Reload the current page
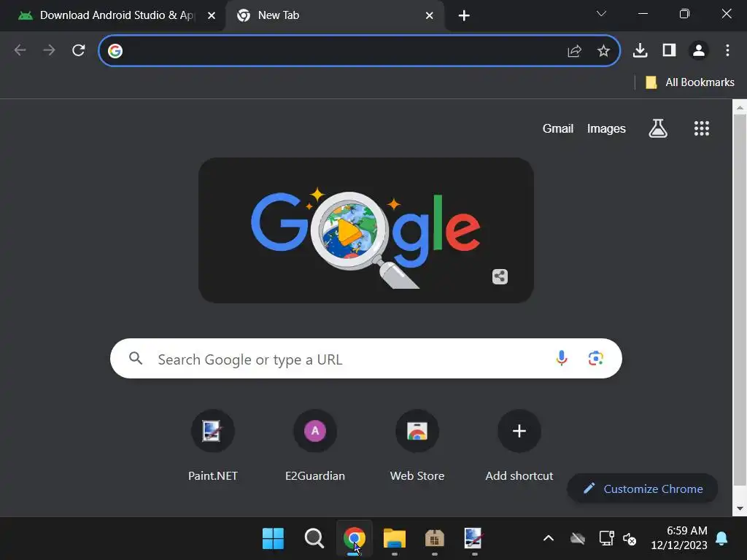This screenshot has height=560, width=747. tap(79, 50)
